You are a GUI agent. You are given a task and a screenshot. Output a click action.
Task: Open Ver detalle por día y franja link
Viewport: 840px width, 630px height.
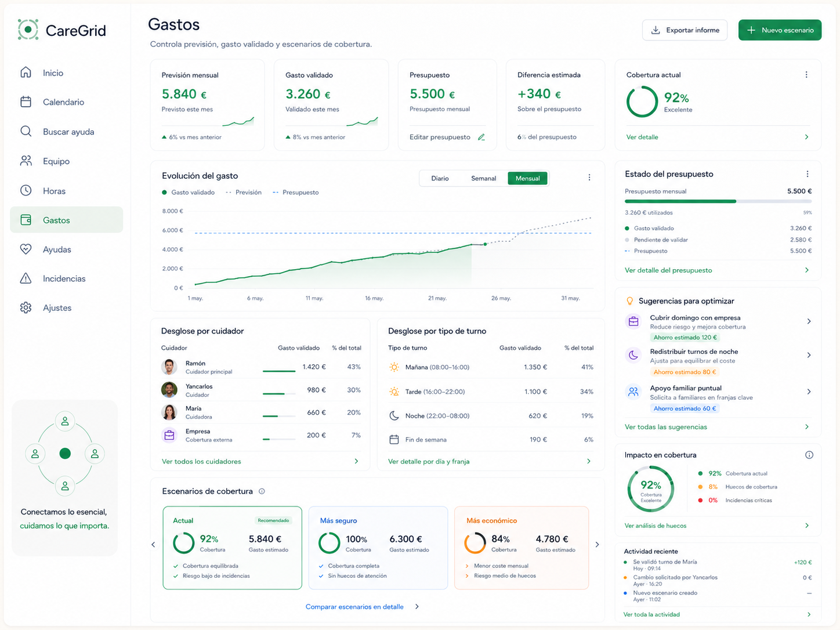(429, 462)
